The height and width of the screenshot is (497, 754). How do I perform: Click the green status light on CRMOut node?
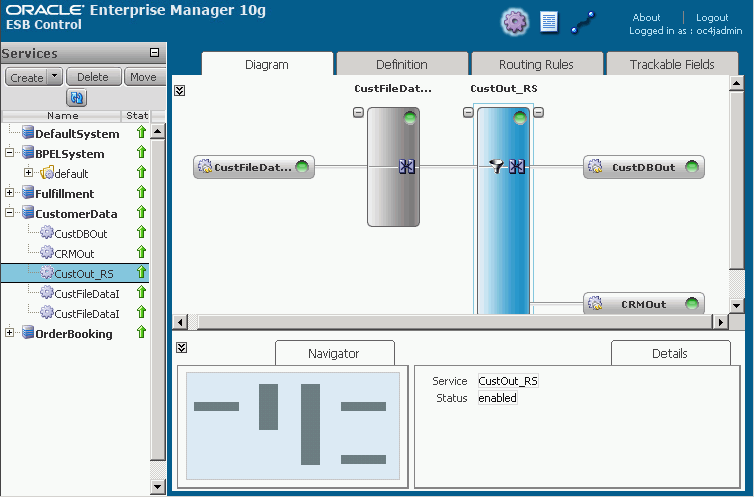(x=691, y=304)
